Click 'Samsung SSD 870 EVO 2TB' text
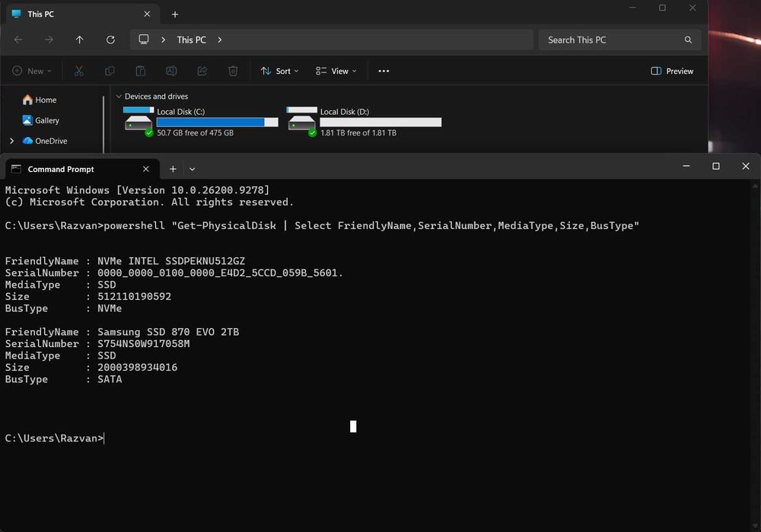Viewport: 761px width, 532px height. click(168, 332)
